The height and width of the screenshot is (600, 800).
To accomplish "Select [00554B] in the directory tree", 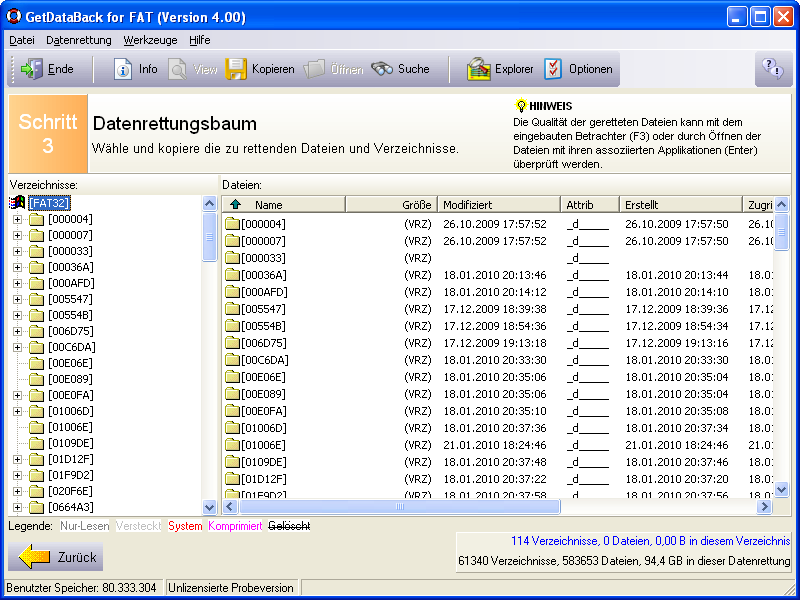I will [x=70, y=315].
